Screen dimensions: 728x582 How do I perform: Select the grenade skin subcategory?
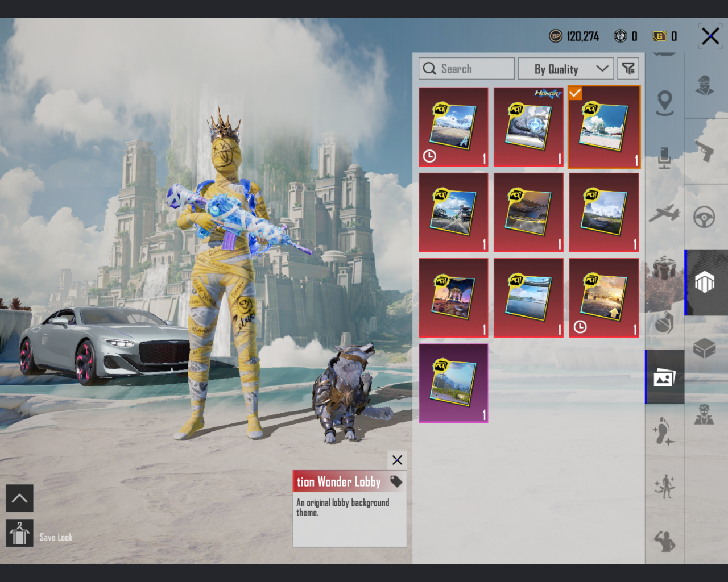[664, 322]
